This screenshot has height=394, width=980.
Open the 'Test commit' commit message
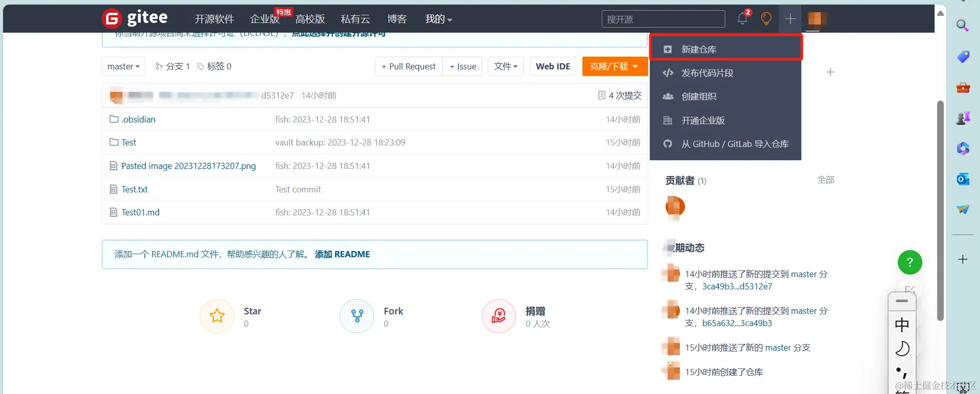coord(298,189)
